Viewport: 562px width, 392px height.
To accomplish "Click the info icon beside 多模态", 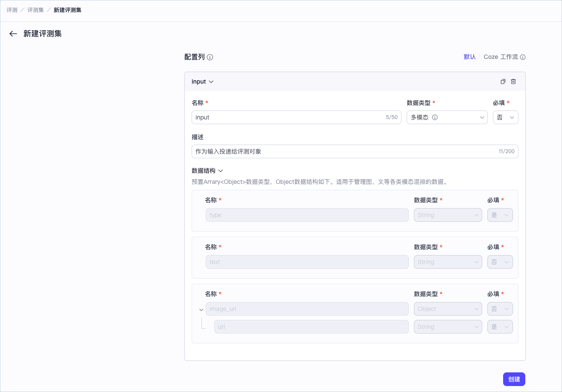I will click(x=435, y=117).
